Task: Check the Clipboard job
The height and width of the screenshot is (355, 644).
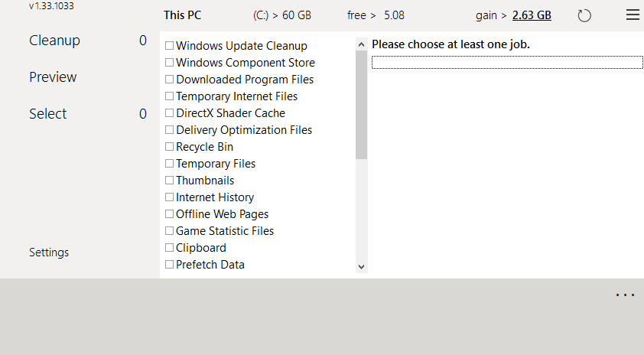Action: tap(170, 248)
